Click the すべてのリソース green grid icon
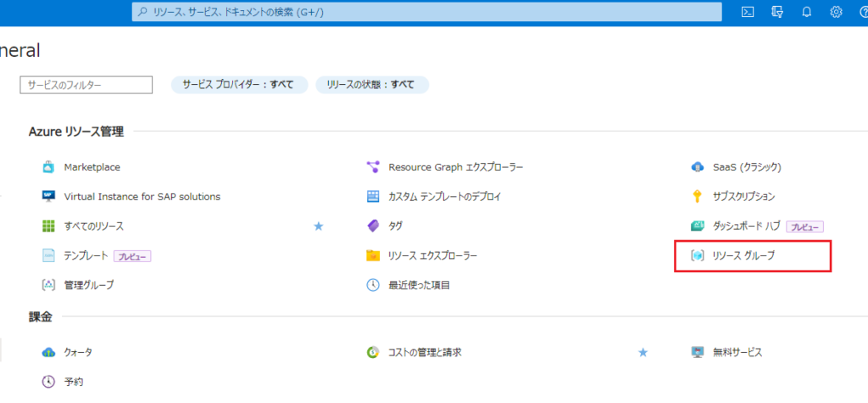The width and height of the screenshot is (868, 403). tap(48, 227)
